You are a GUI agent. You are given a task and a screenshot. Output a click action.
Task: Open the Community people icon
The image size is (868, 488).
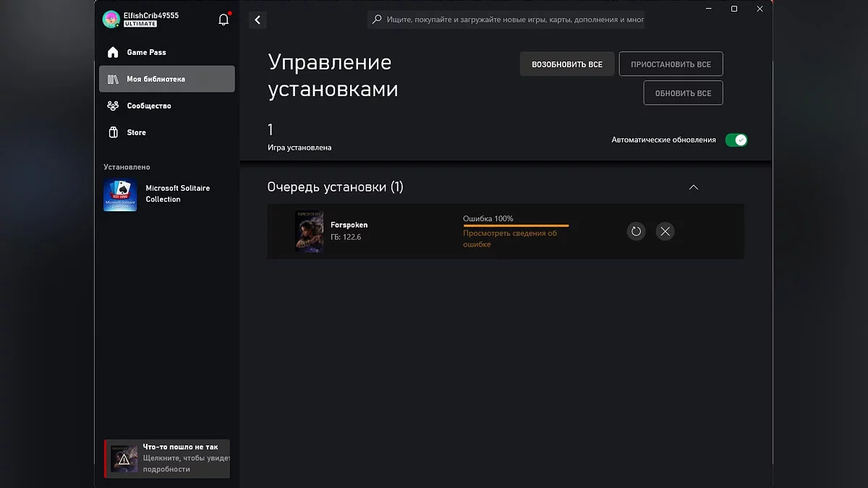point(113,106)
